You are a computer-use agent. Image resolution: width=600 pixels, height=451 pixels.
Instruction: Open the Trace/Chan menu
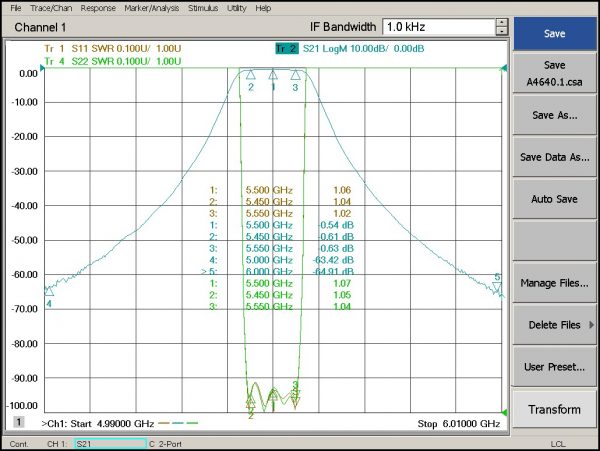pyautogui.click(x=51, y=8)
